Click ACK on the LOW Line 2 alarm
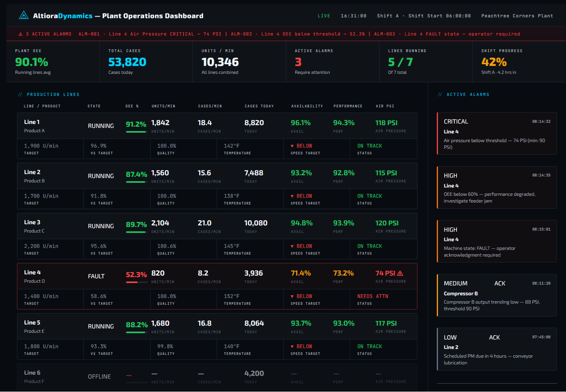 (x=494, y=337)
